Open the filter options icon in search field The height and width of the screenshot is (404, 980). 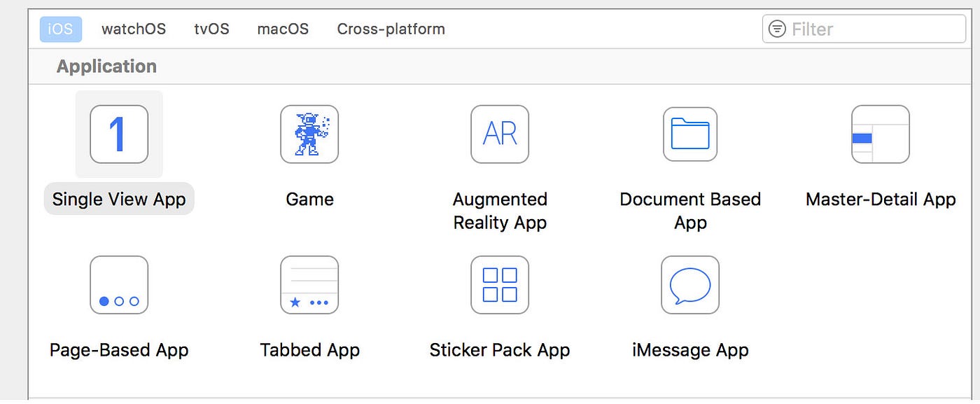coord(776,29)
